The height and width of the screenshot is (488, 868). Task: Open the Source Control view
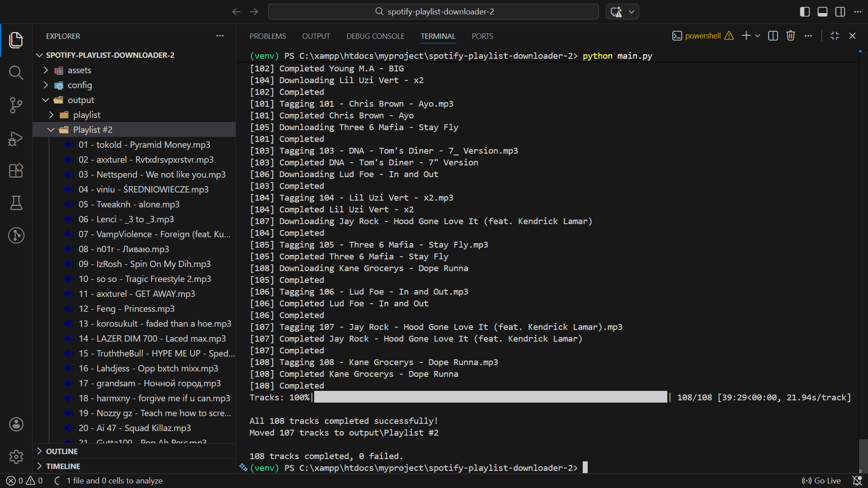coord(16,105)
